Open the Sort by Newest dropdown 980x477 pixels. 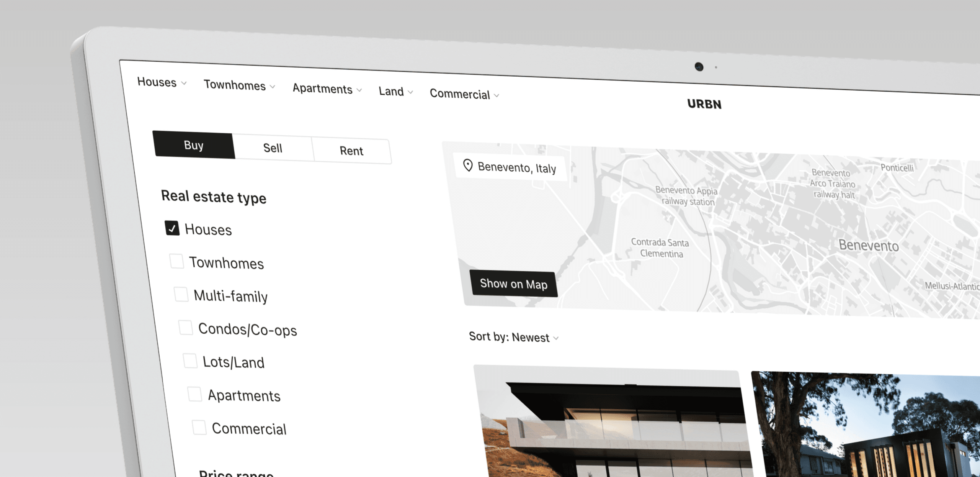click(512, 338)
